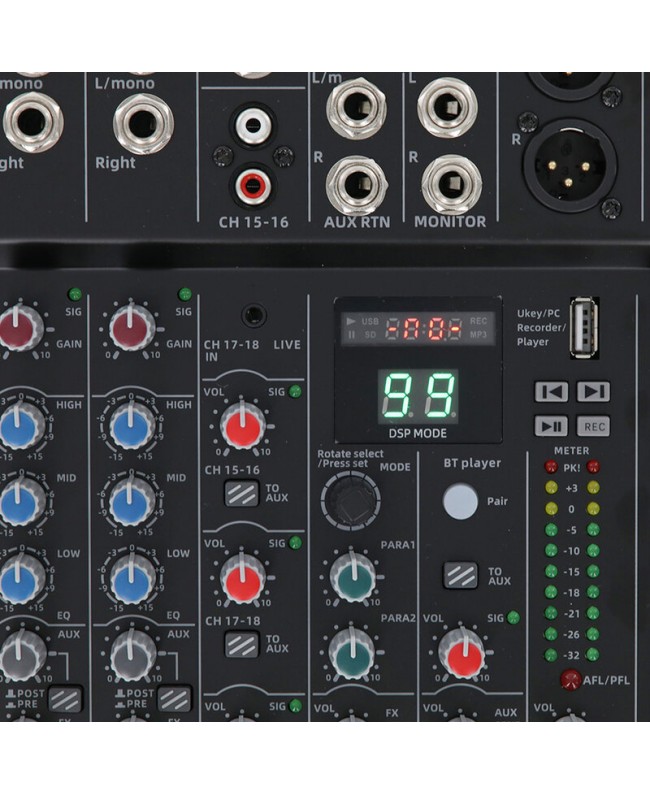Click the right red PK! meter LED
Screen dimensions: 650x794
click(x=593, y=467)
